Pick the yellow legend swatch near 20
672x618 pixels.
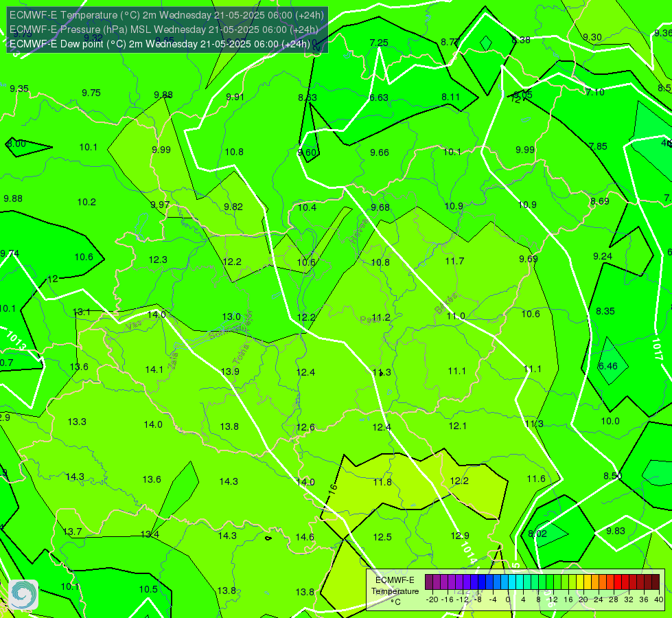click(x=580, y=582)
